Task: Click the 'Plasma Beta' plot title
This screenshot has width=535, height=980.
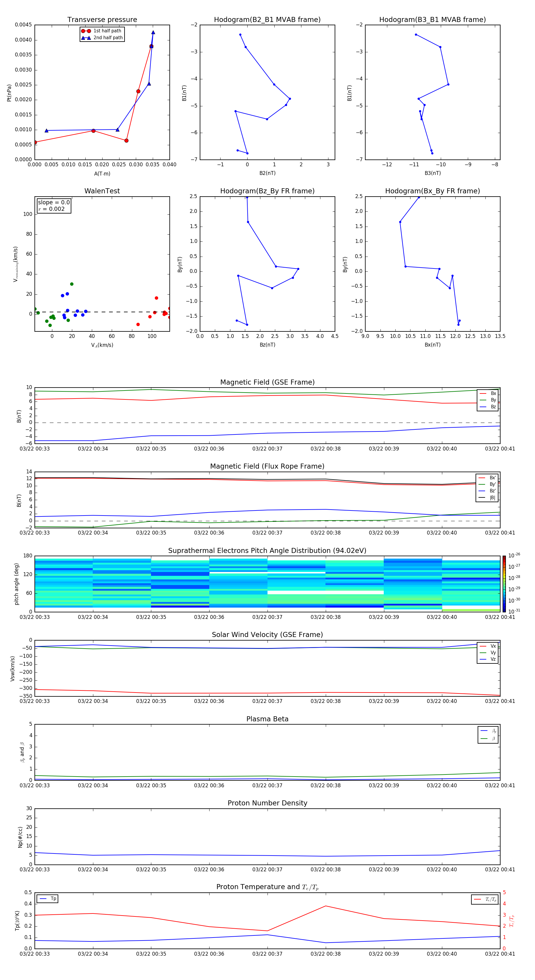Action: [x=267, y=719]
